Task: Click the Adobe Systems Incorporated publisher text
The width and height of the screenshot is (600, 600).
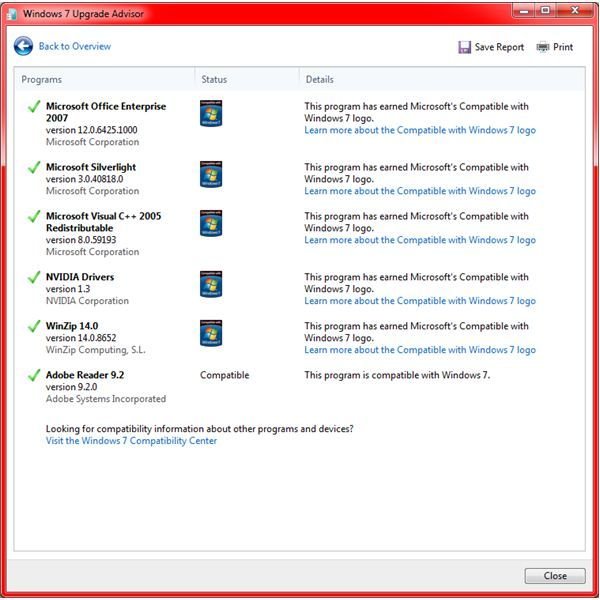Action: (106, 399)
